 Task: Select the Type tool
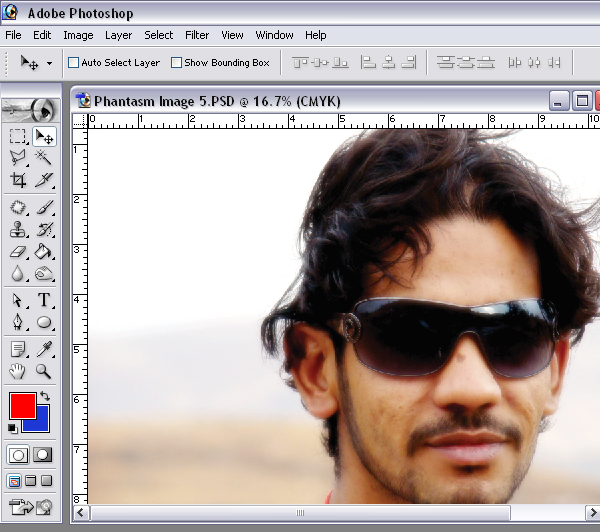point(44,300)
